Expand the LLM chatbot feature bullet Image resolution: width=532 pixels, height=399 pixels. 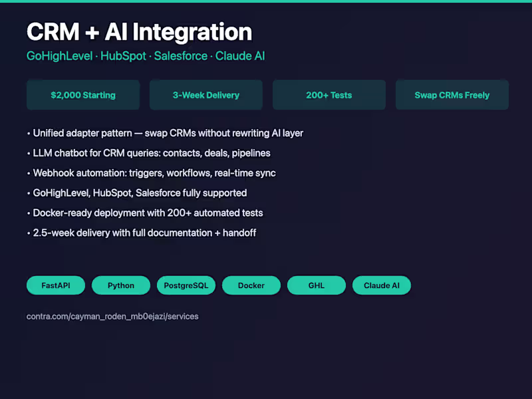[x=152, y=153]
